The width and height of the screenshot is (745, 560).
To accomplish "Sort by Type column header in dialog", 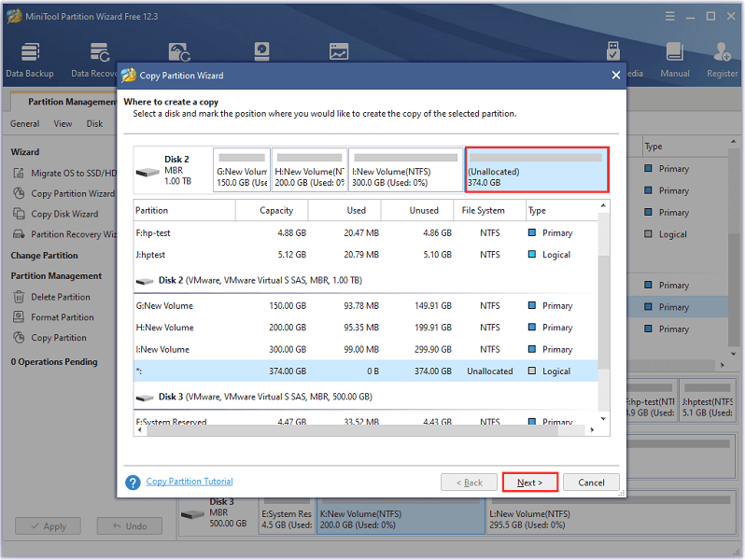I will pyautogui.click(x=562, y=210).
